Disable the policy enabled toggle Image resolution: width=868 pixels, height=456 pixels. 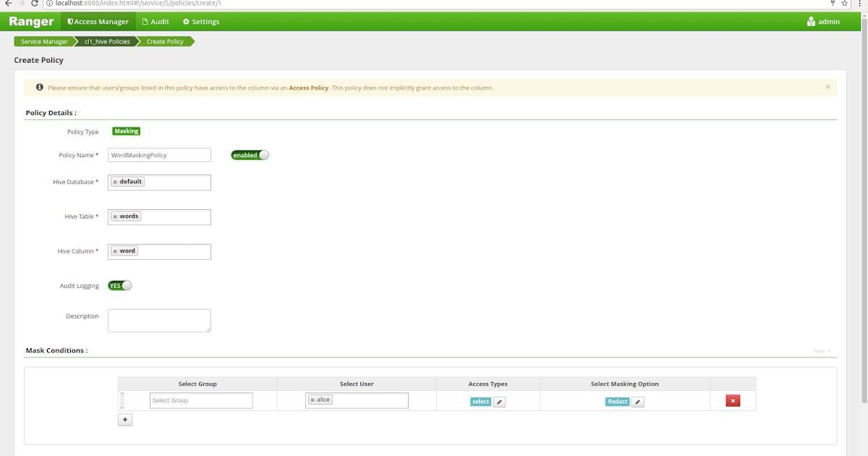[x=250, y=154]
